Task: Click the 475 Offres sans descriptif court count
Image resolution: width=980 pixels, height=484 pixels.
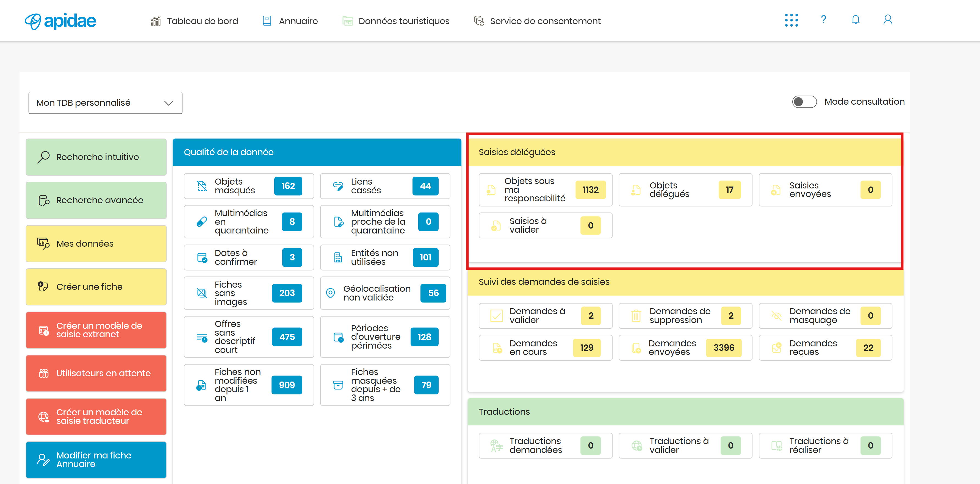Action: [x=287, y=337]
